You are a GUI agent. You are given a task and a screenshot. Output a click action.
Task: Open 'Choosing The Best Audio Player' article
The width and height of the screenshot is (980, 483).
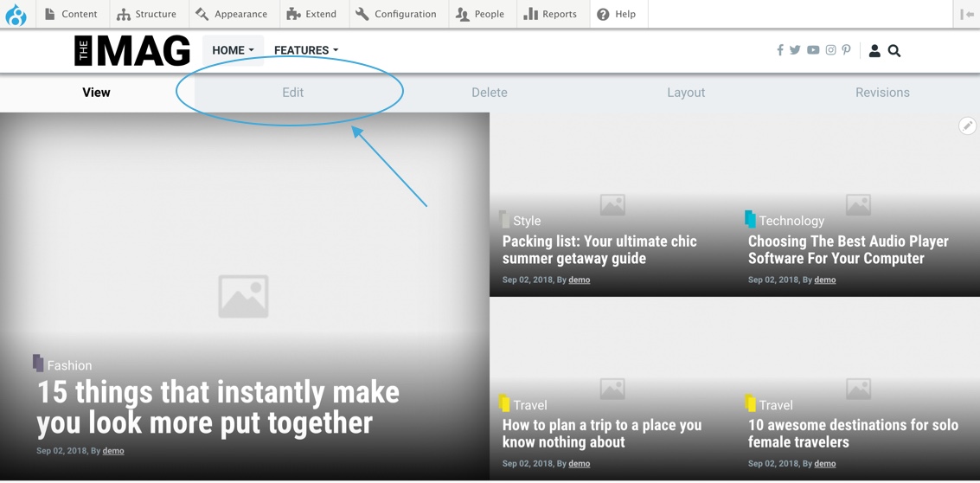pos(849,249)
